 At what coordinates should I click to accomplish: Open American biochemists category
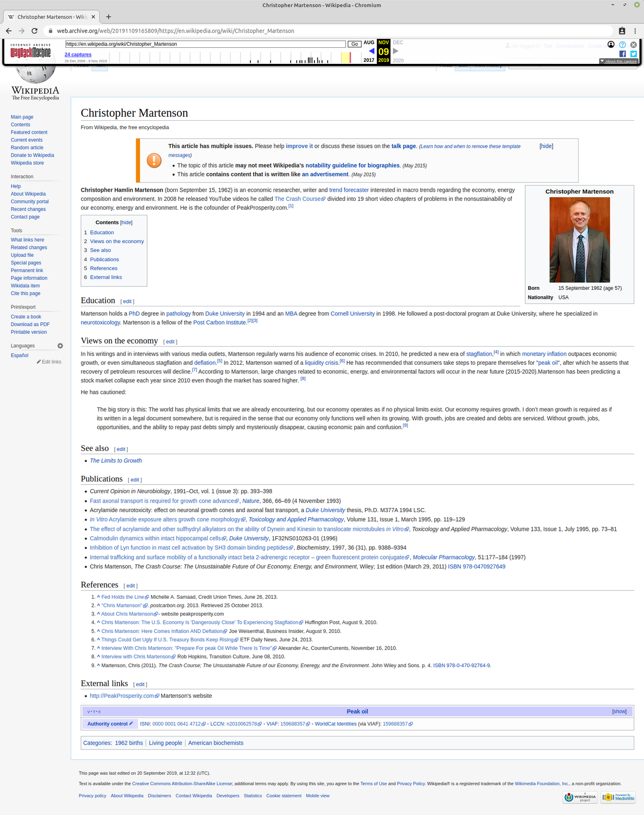point(216,743)
